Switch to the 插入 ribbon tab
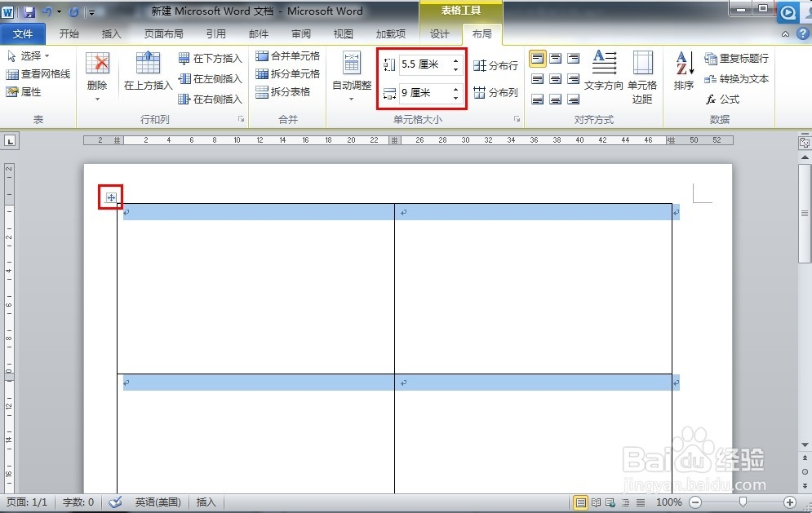The height and width of the screenshot is (513, 812). click(x=110, y=34)
